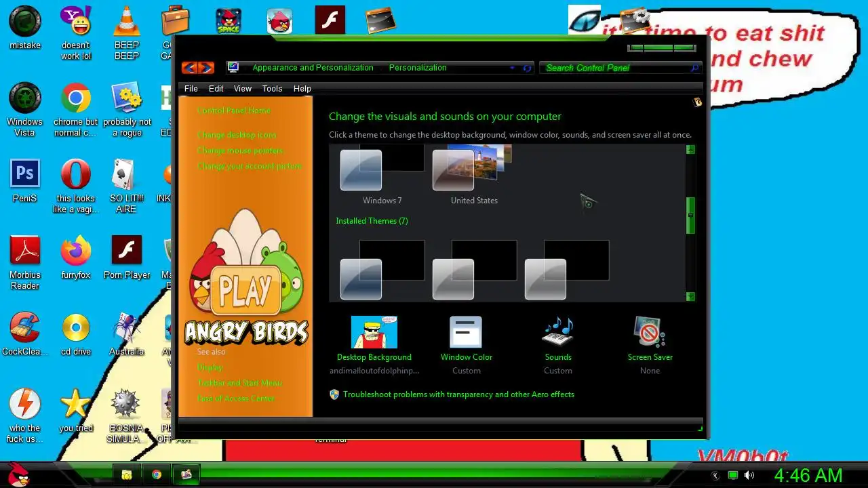Open the Angry Bird Start button
The height and width of the screenshot is (488, 868).
point(16,474)
